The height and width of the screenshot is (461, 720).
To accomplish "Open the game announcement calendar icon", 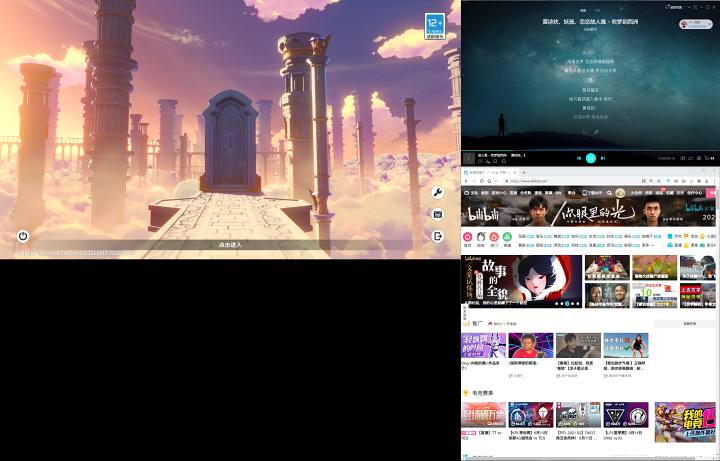I will (437, 214).
